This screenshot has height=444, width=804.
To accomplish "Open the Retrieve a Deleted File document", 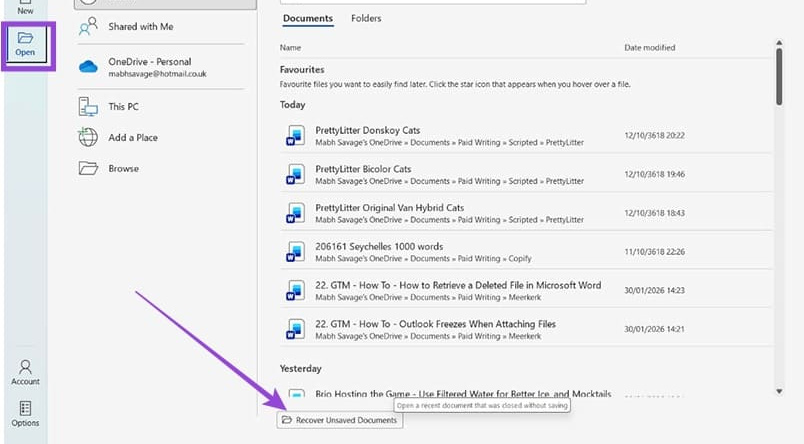I will (526, 290).
